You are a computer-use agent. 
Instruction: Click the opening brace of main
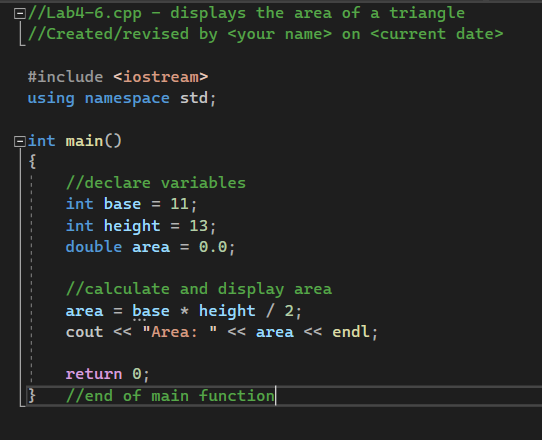(x=32, y=162)
